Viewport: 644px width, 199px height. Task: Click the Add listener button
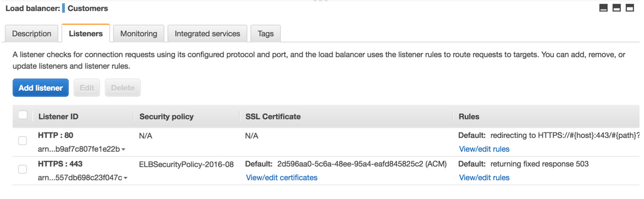click(41, 88)
